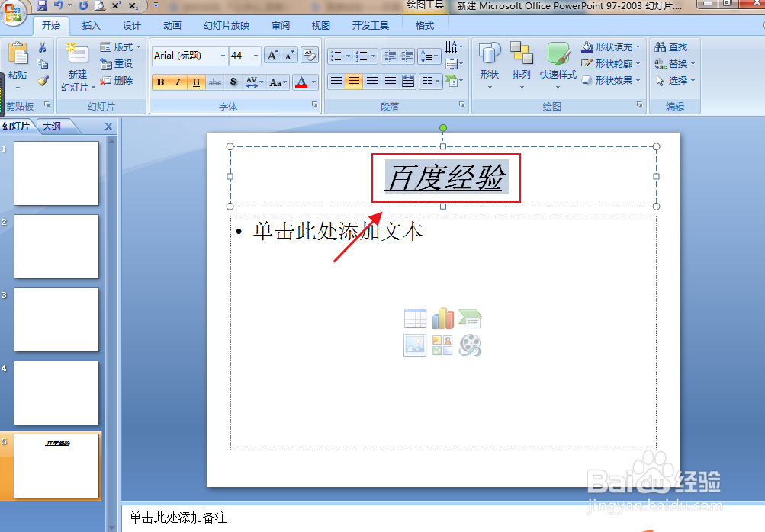Click the New Slide (新建幻灯片) button
This screenshot has width=765, height=532.
coord(78,67)
